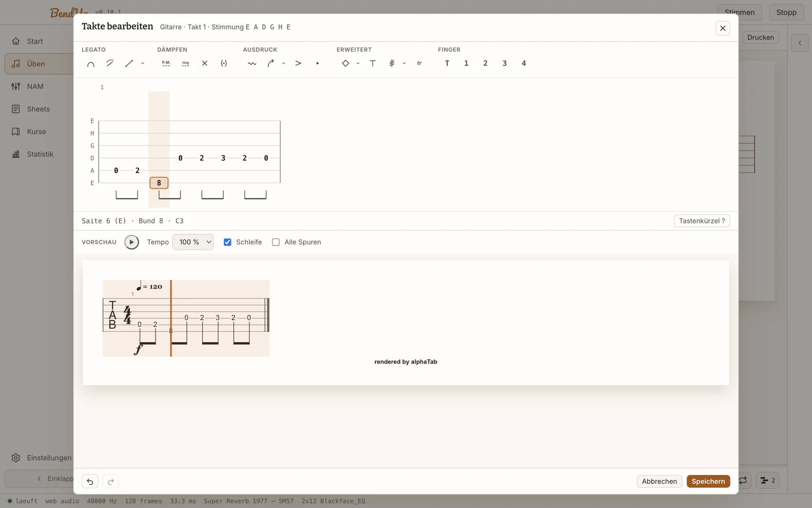
Task: Apply tapping T in Erweitert group
Action: coord(373,63)
